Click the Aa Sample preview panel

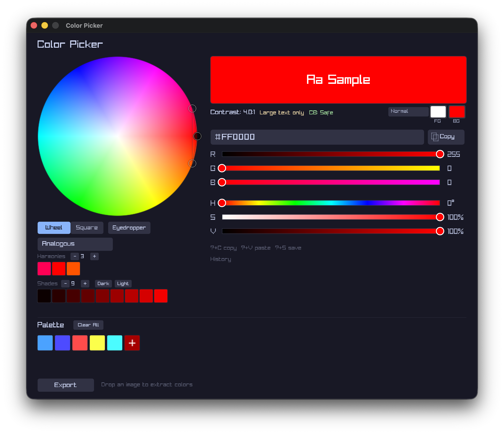[x=338, y=80]
